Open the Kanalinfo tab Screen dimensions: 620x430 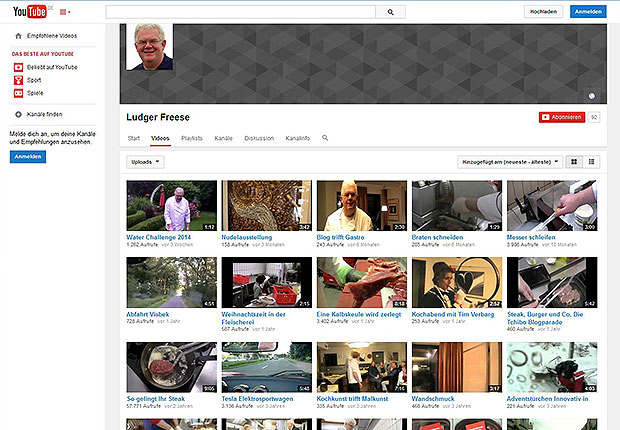297,137
